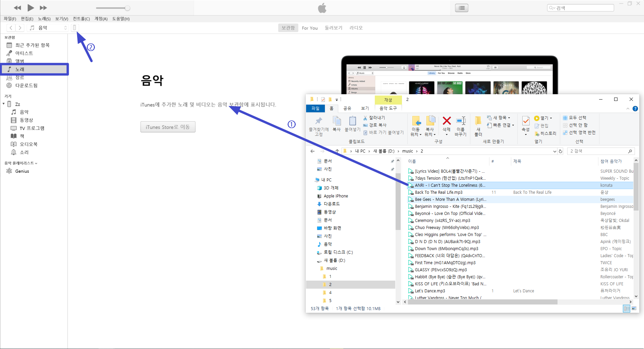Click 선택 영역 반전 in ribbon
Viewport: 644px width, 349px height.
tap(579, 133)
